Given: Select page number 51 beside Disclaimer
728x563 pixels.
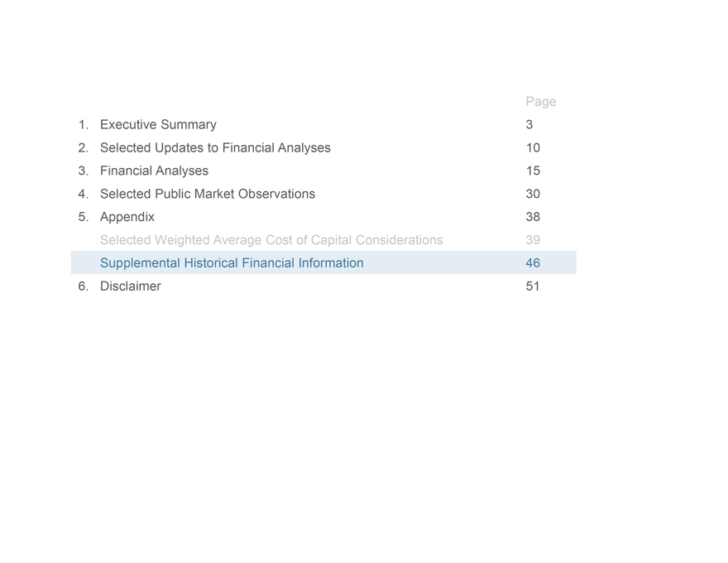Looking at the screenshot, I should click(533, 286).
